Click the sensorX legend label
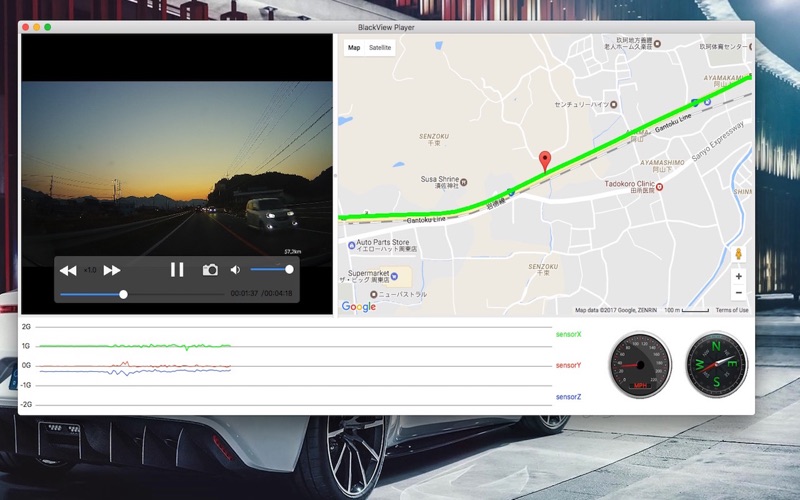 [568, 335]
